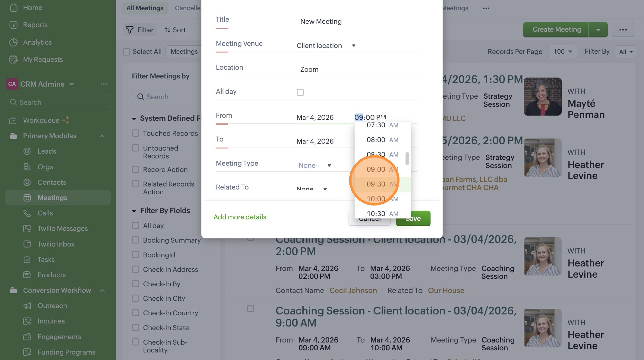Screen dimensions: 644x360
Task: Open Reports from the sidebar icon
Action: pos(13,25)
